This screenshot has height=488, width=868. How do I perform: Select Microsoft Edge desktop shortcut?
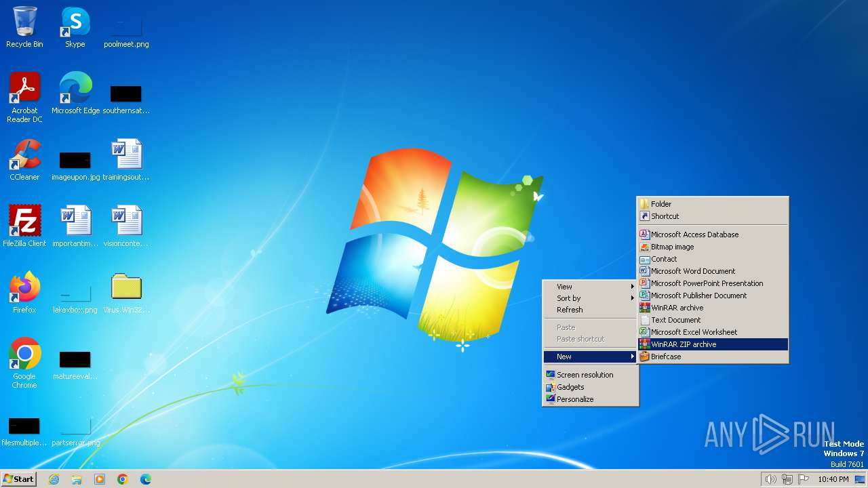tap(75, 93)
